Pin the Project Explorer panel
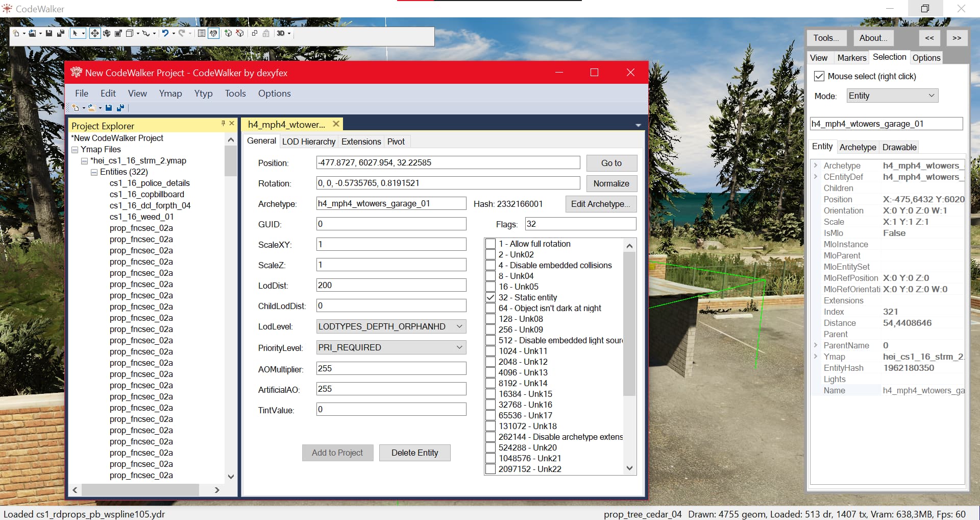 pyautogui.click(x=223, y=124)
